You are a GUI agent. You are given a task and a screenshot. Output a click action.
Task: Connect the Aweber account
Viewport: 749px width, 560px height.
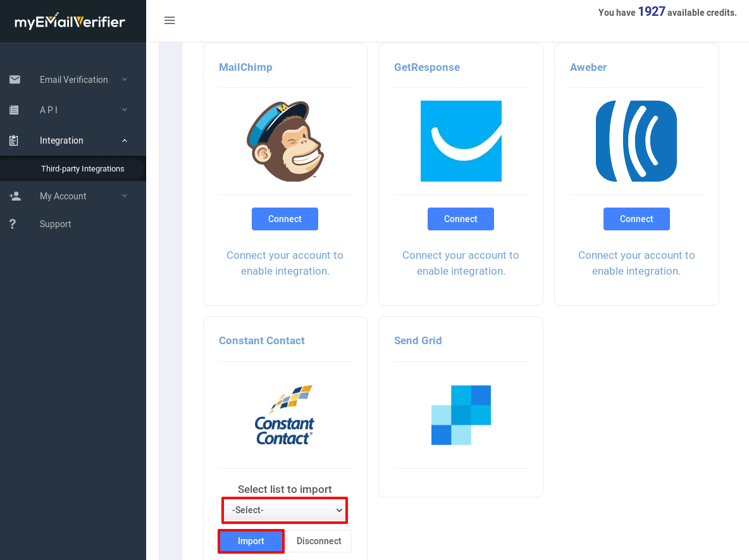click(x=636, y=219)
